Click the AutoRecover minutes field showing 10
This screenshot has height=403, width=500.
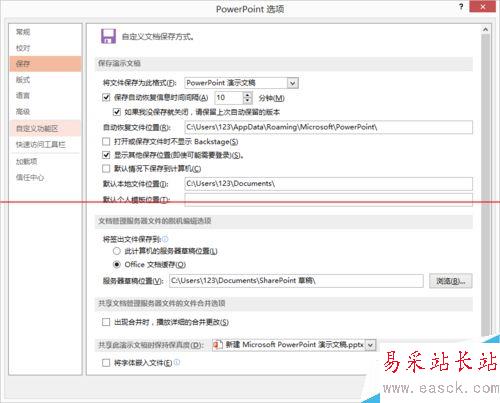[229, 98]
